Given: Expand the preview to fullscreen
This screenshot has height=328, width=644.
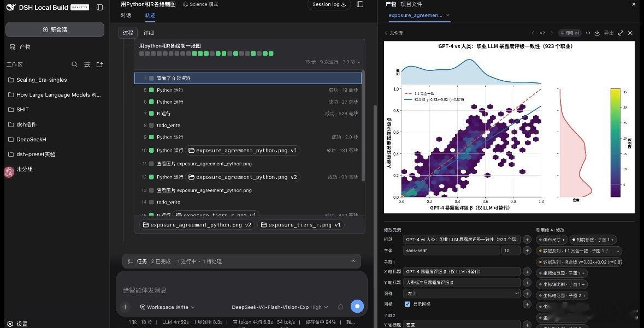Looking at the screenshot, I should [x=621, y=33].
